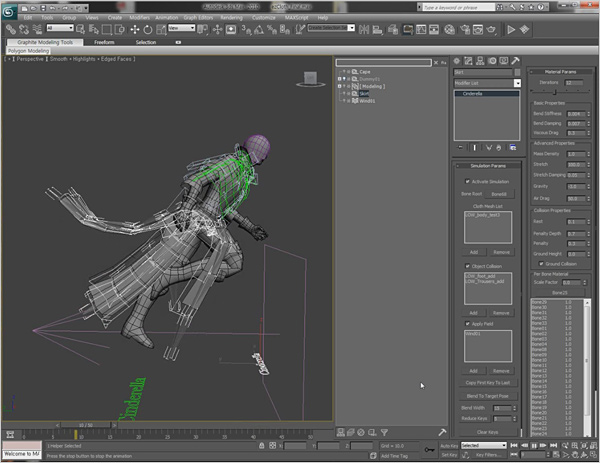
Task: Click the scene explorer search field
Action: click(383, 62)
